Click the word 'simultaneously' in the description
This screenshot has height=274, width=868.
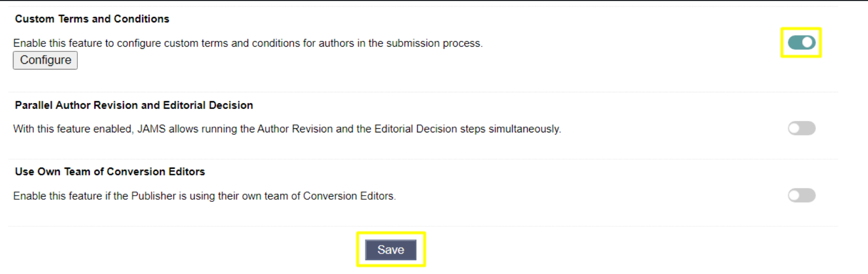click(524, 129)
